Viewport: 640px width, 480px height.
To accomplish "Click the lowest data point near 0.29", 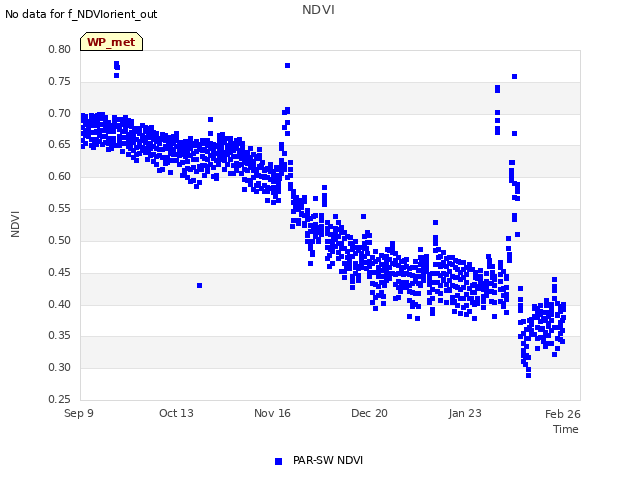I will click(x=529, y=376).
